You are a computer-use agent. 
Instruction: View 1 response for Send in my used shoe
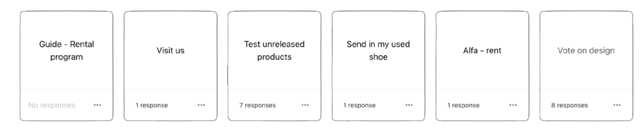point(359,105)
